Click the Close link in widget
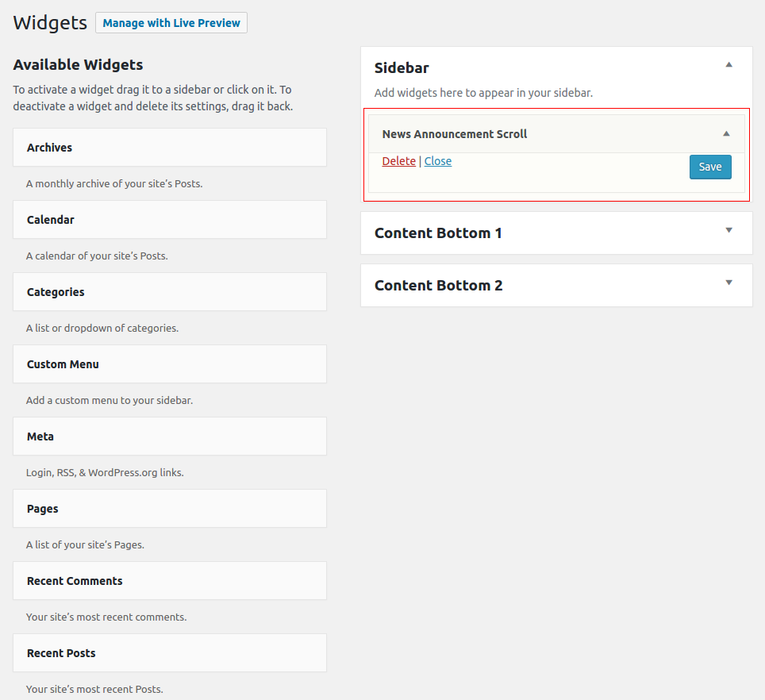 437,161
